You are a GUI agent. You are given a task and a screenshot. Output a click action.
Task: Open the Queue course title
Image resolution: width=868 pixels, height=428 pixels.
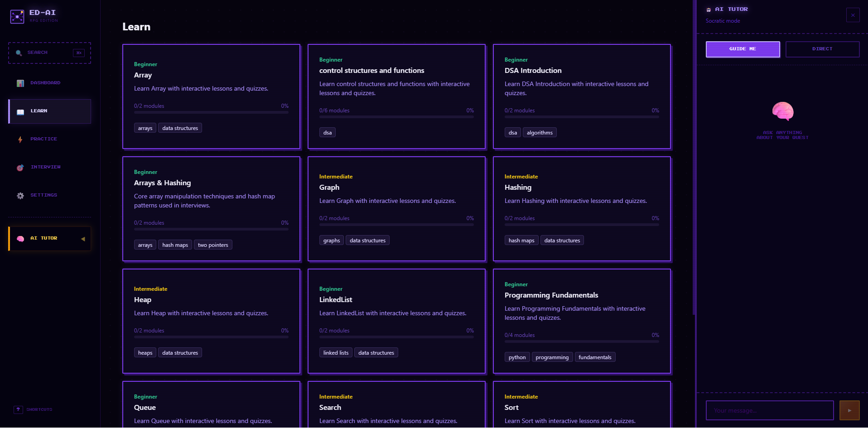pos(145,407)
